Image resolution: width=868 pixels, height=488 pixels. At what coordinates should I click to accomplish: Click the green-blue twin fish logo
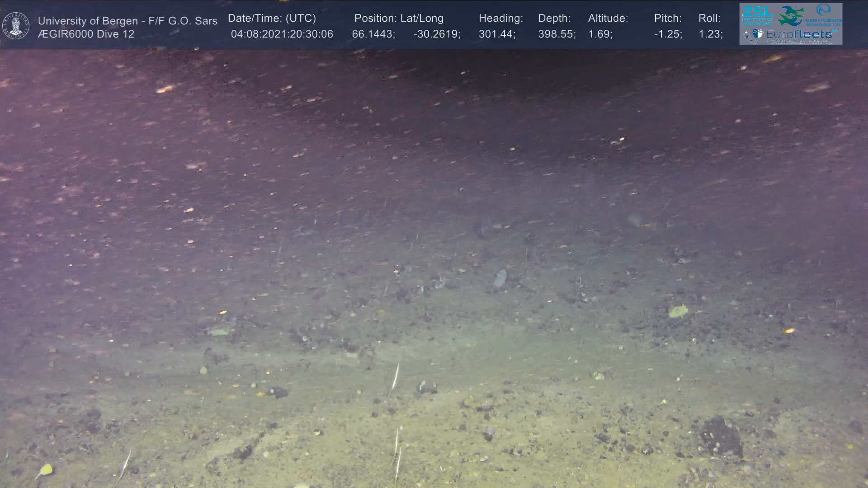coord(791,16)
